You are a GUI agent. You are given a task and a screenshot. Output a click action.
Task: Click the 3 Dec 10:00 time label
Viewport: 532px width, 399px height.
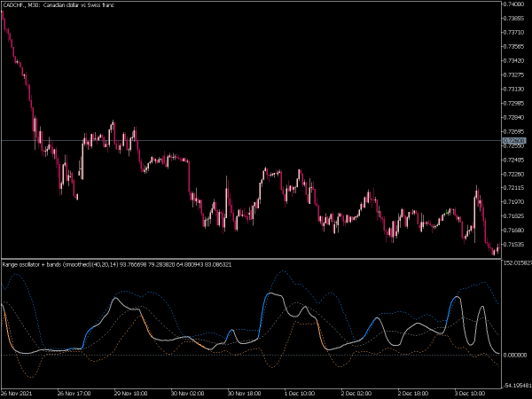(x=470, y=393)
